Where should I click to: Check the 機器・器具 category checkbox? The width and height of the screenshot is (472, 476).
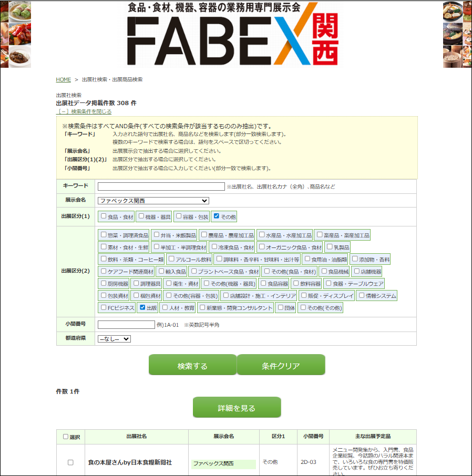point(141,216)
